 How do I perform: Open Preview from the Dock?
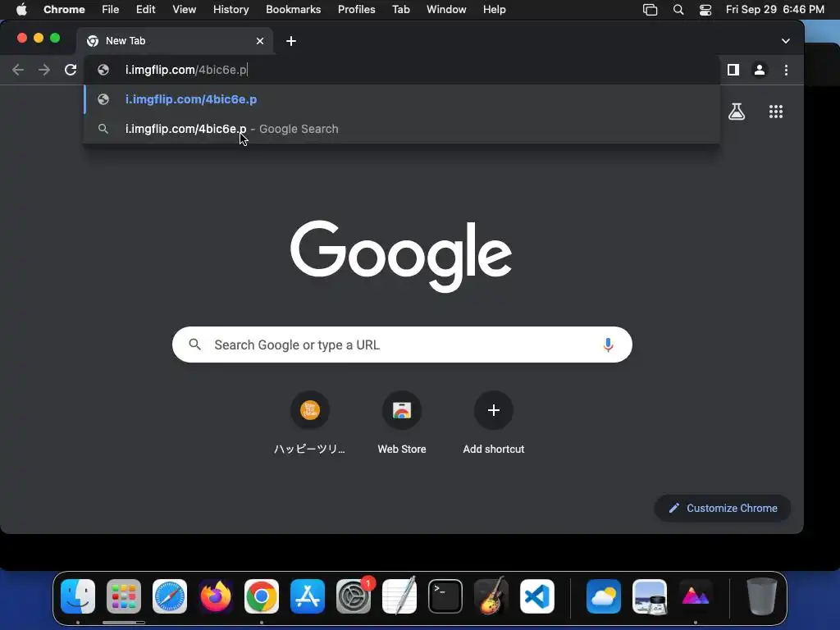tap(650, 596)
